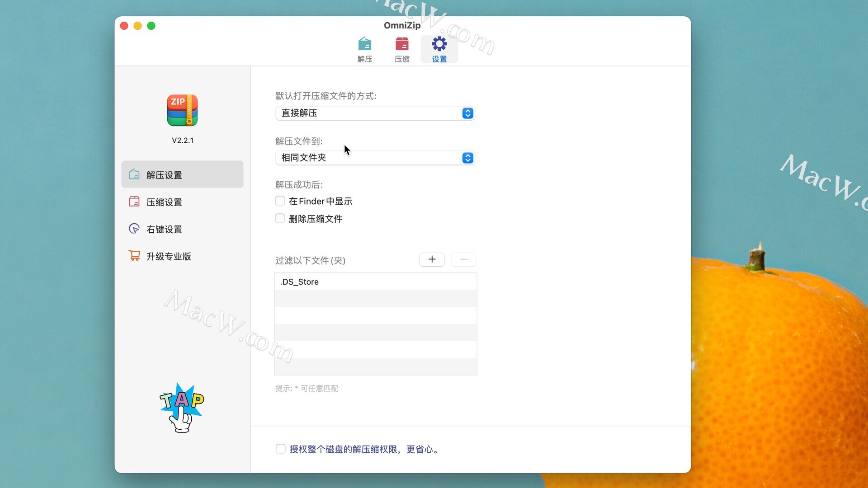Screen dimensions: 868x488
Task: Open 右键设置 in the sidebar
Action: coord(182,229)
